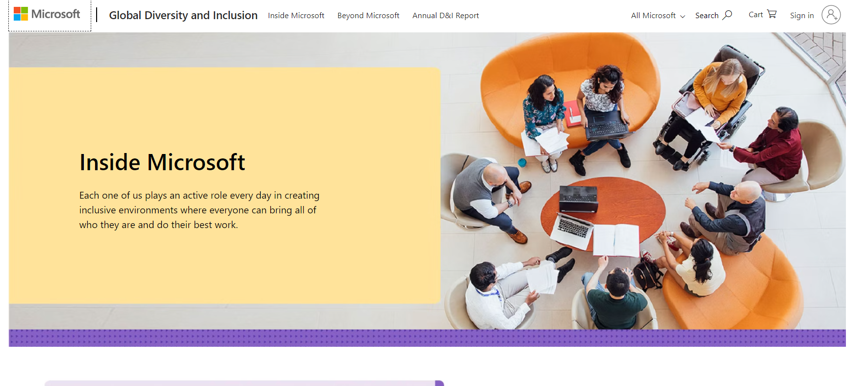This screenshot has width=868, height=386.
Task: Click the sign-in account avatar icon
Action: 831,15
